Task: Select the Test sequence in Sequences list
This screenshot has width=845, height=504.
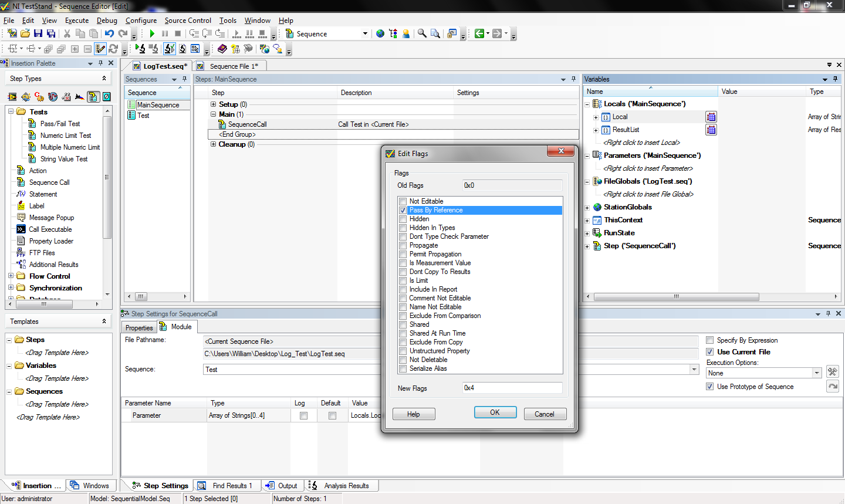Action: [x=143, y=116]
